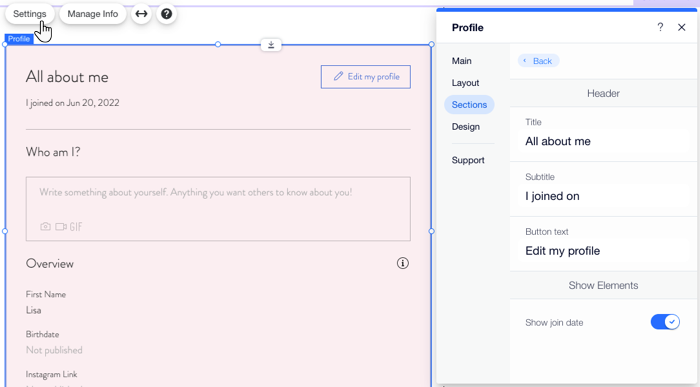Click the Edit my profile button
Screen dimensions: 700x387
click(366, 77)
